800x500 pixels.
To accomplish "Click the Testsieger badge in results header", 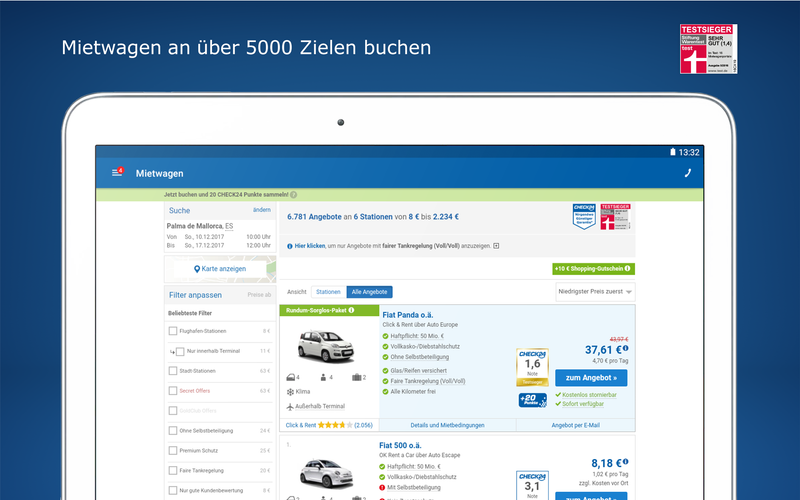I will click(x=615, y=216).
